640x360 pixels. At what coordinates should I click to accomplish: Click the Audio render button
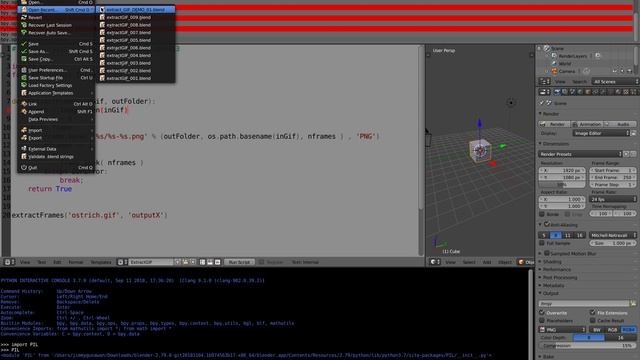click(620, 124)
